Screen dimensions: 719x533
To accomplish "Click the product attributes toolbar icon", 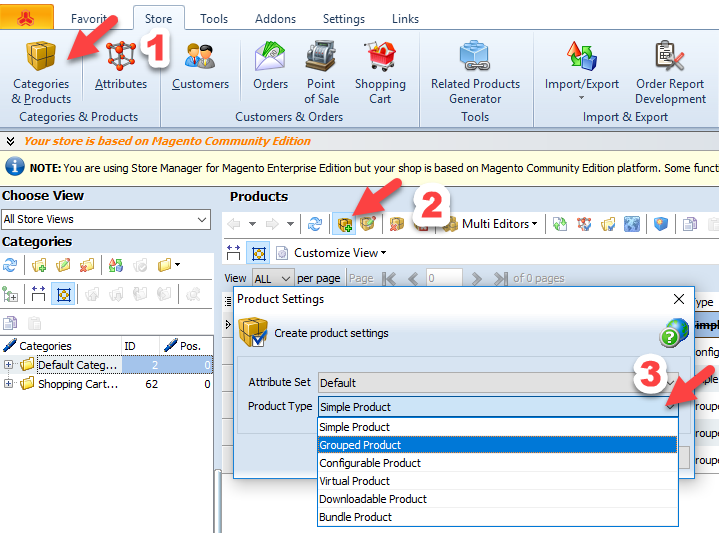I will [x=584, y=224].
